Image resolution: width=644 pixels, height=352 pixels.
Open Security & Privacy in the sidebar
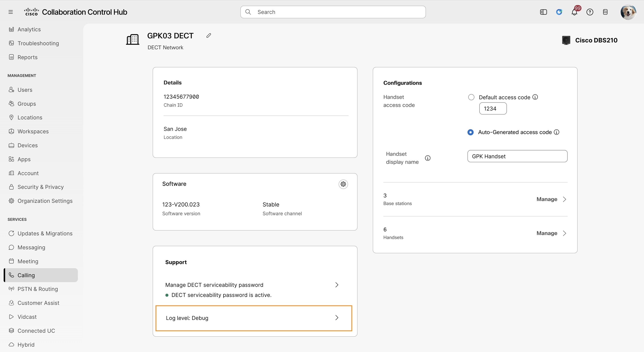41,187
